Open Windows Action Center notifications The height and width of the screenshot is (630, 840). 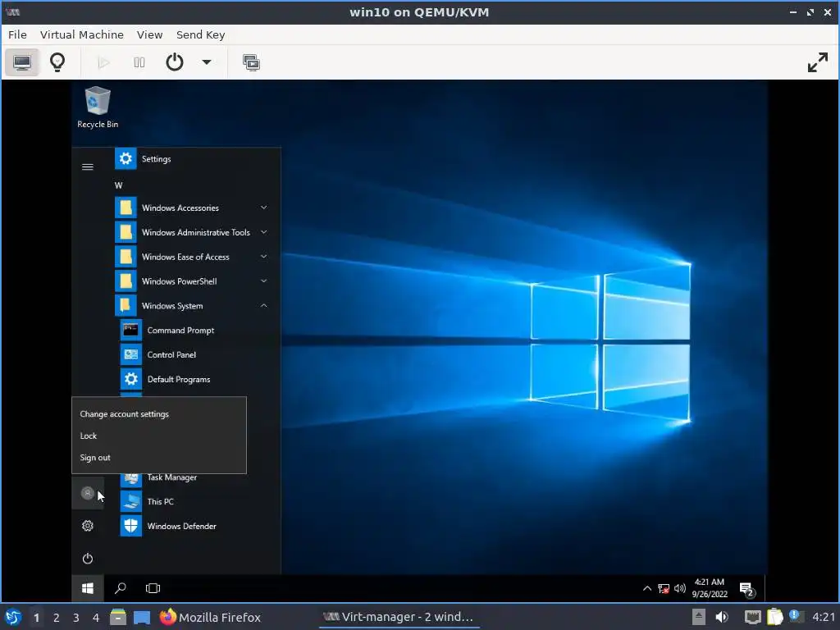click(746, 589)
